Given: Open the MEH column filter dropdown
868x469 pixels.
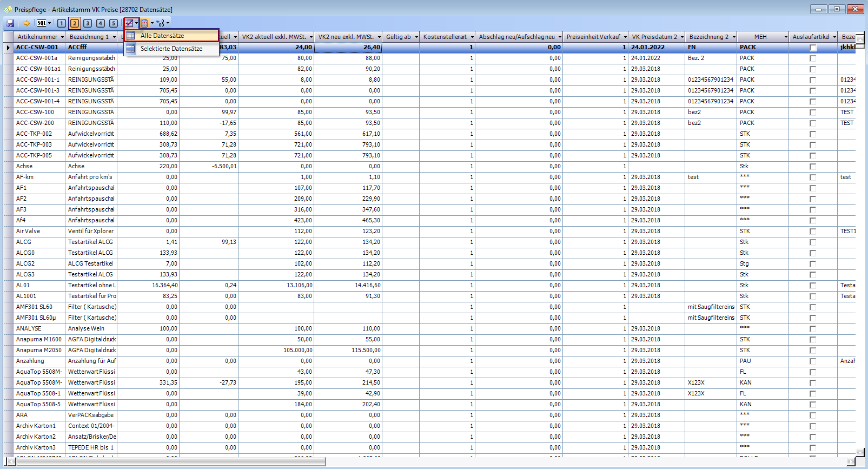Looking at the screenshot, I should click(786, 37).
